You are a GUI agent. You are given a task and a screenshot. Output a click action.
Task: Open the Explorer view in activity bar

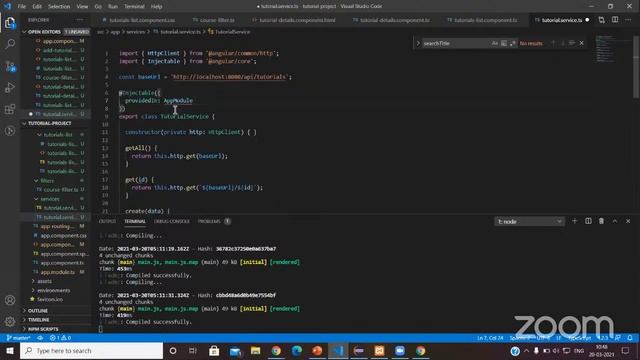point(10,22)
